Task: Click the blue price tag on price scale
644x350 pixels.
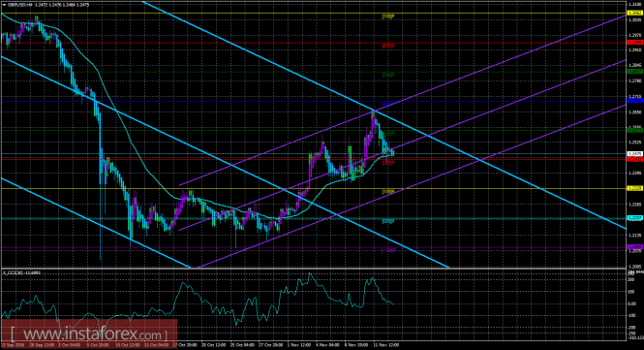Action: 634,101
